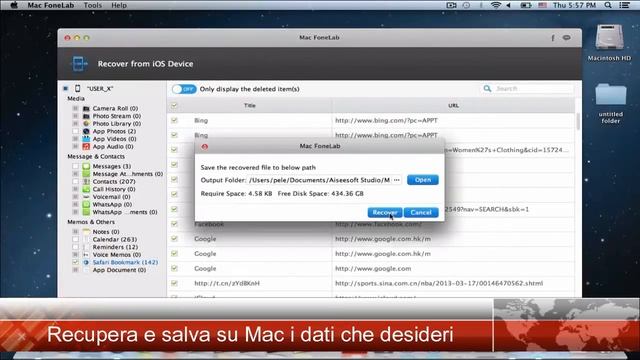Check the Calendar (263) checkbox

[76, 239]
